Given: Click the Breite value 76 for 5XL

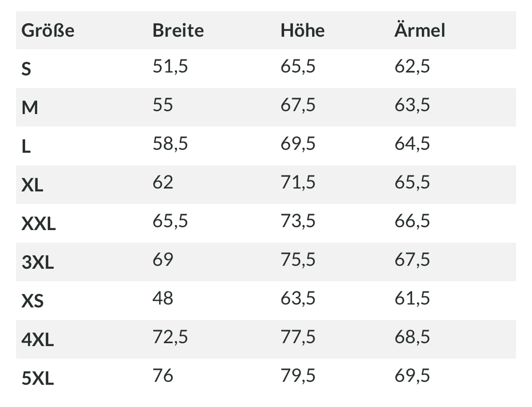Looking at the screenshot, I should 163,376.
